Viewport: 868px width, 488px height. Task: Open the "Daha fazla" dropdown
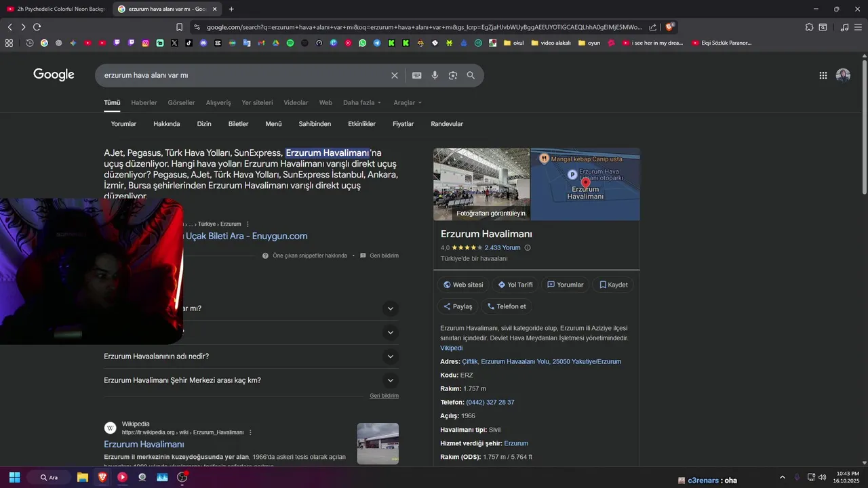click(362, 103)
